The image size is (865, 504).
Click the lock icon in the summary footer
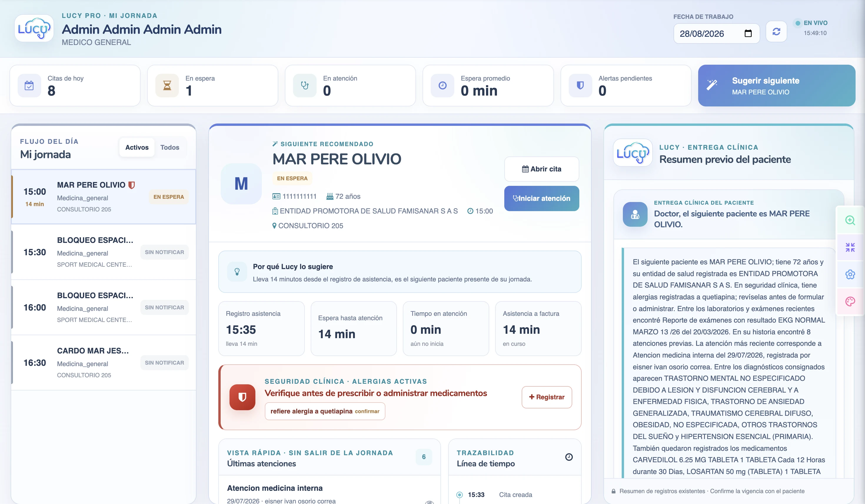613,491
